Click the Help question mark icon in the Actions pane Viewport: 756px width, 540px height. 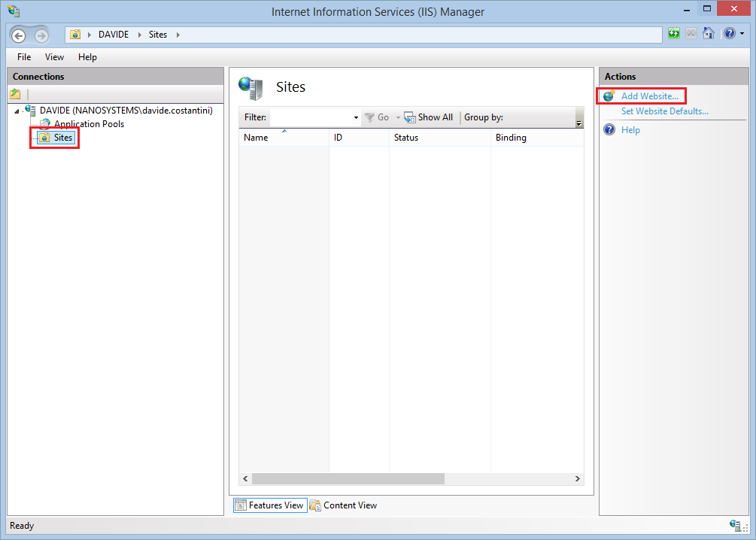click(x=609, y=129)
